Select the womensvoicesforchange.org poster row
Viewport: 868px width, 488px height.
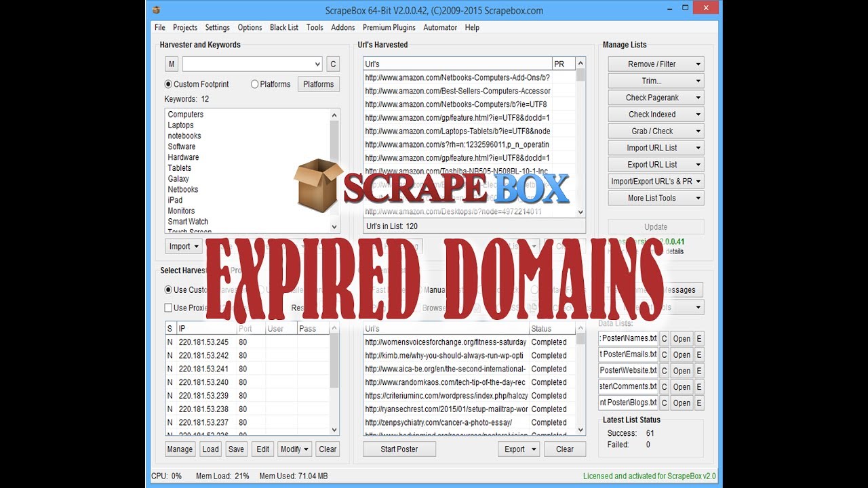(x=469, y=342)
